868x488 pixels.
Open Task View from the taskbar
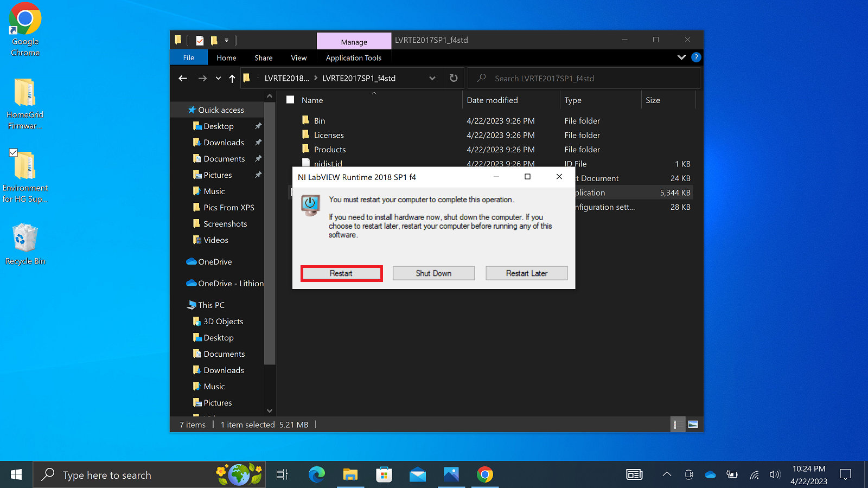tap(282, 474)
